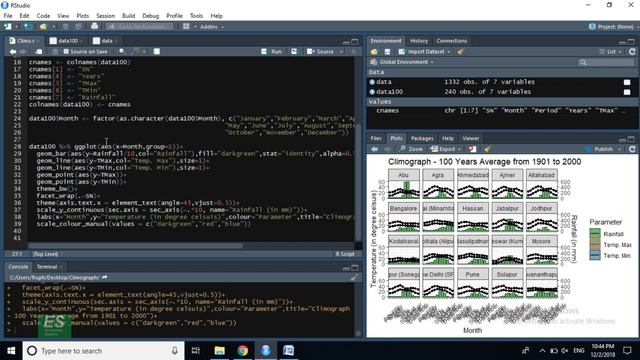Open an existing file with the folder icon
Image resolution: width=640 pixels, height=360 pixels.
pyautogui.click(x=43, y=27)
